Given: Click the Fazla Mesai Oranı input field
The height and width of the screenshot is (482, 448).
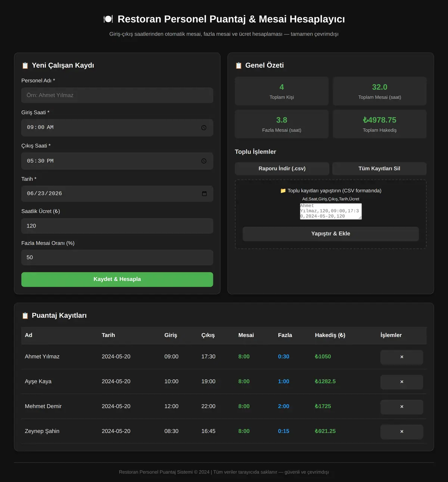Looking at the screenshot, I should 117,257.
